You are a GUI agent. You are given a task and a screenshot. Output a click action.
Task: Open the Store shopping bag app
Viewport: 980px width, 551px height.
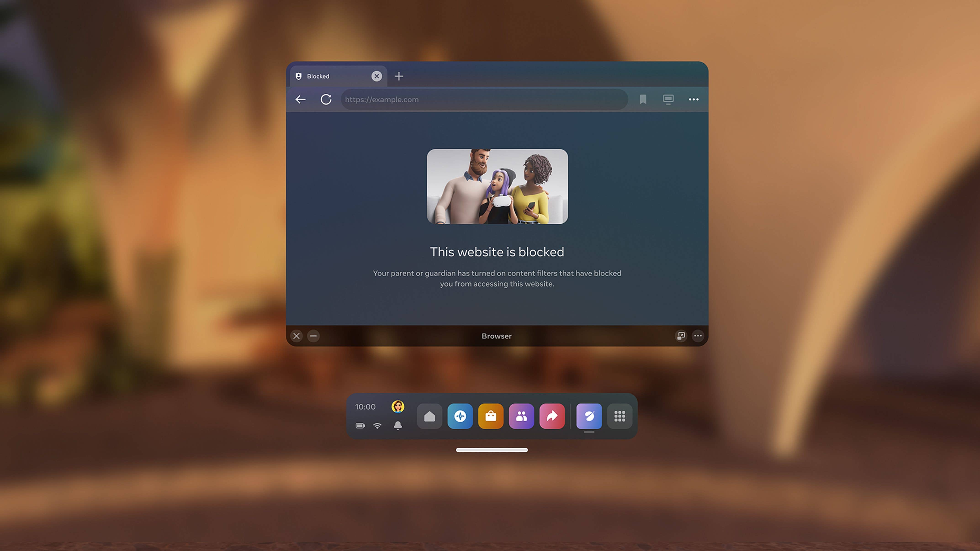point(491,416)
